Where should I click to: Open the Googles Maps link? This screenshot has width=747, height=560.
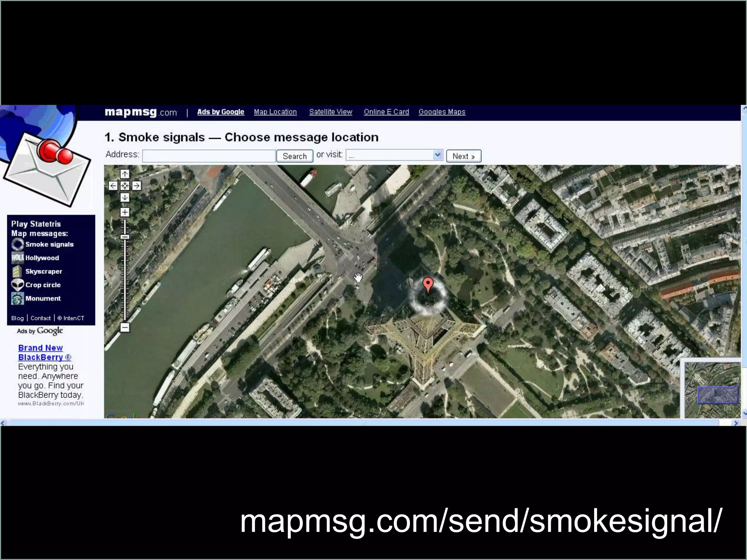pos(442,112)
